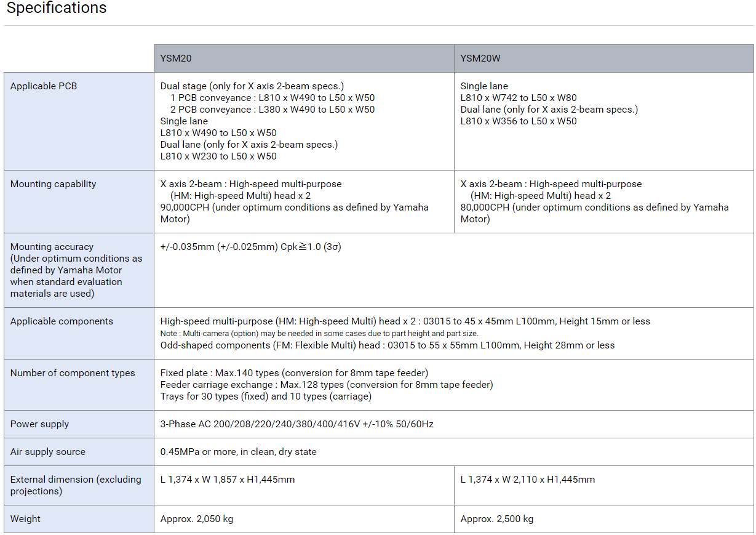Click the 'Note : Multi-camera (option)' line
This screenshot has height=535, width=756.
point(319,334)
